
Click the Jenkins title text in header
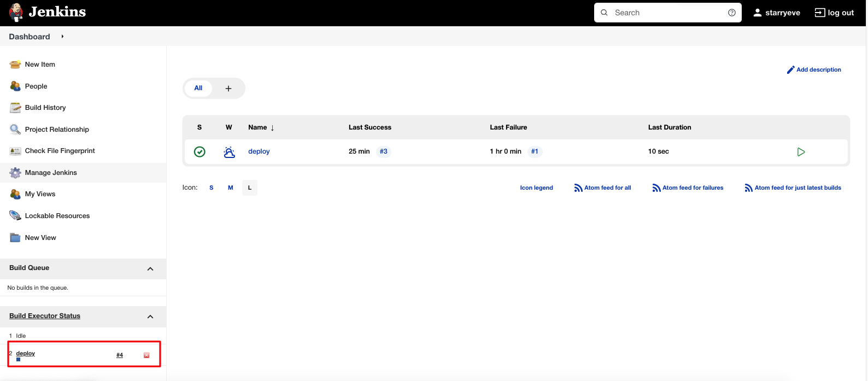pos(57,12)
